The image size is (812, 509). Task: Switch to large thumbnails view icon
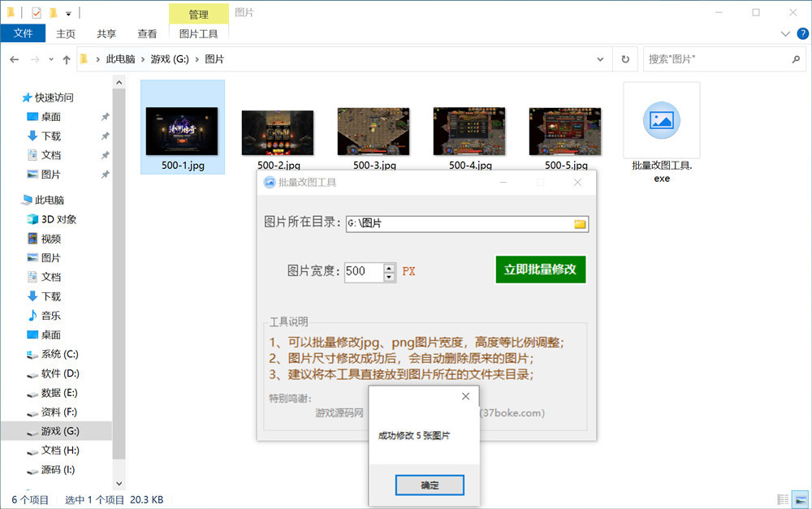tap(799, 499)
